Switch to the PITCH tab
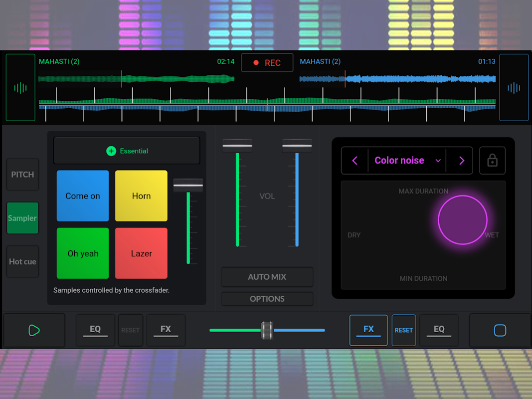This screenshot has width=532, height=399. click(22, 175)
